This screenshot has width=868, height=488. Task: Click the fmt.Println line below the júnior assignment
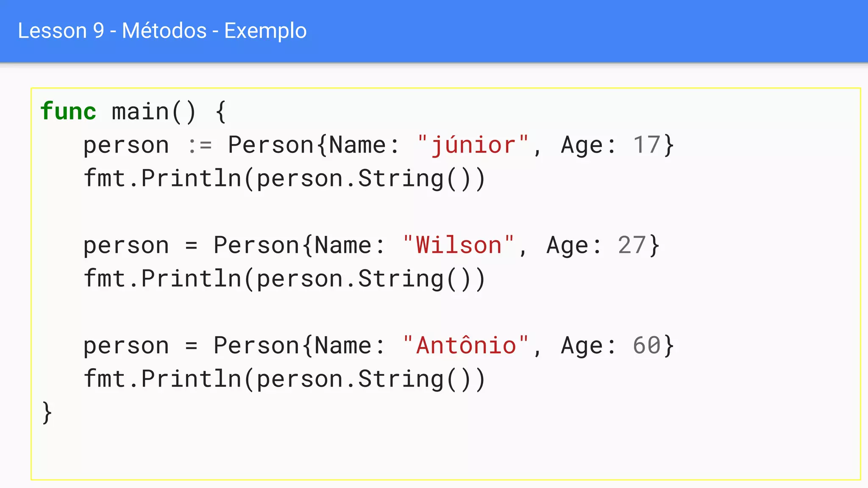(x=284, y=179)
